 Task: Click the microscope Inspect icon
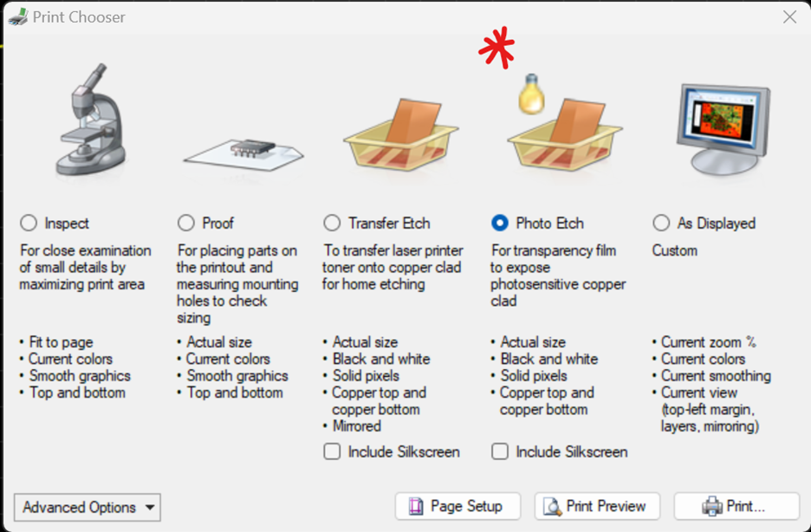[x=90, y=120]
